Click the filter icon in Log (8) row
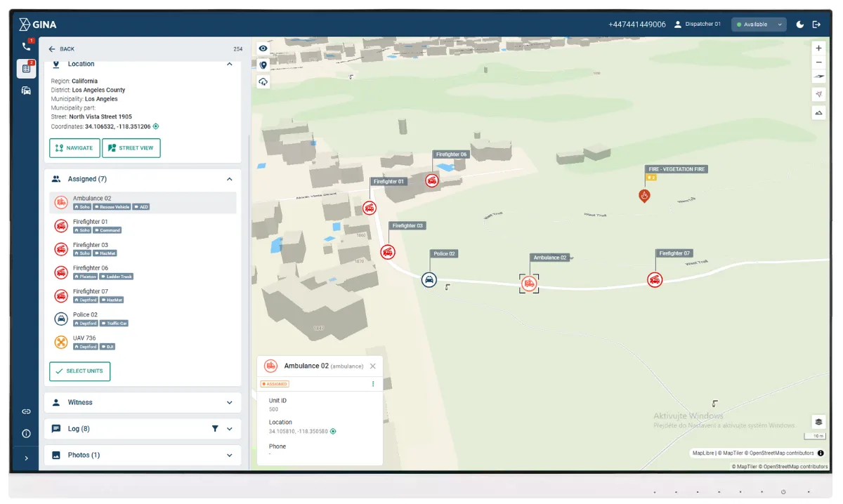This screenshot has height=504, width=843. click(x=215, y=428)
